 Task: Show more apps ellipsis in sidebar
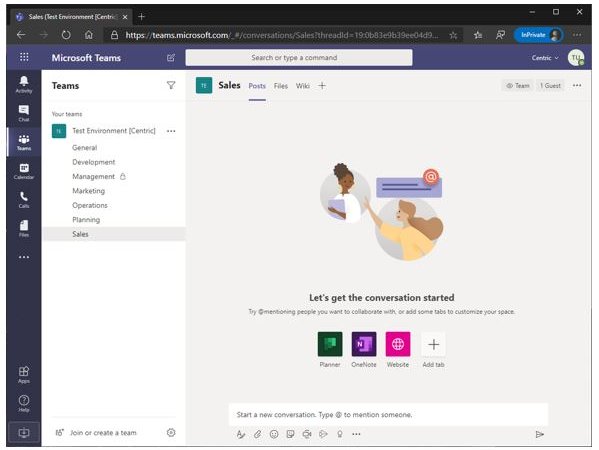tap(24, 257)
